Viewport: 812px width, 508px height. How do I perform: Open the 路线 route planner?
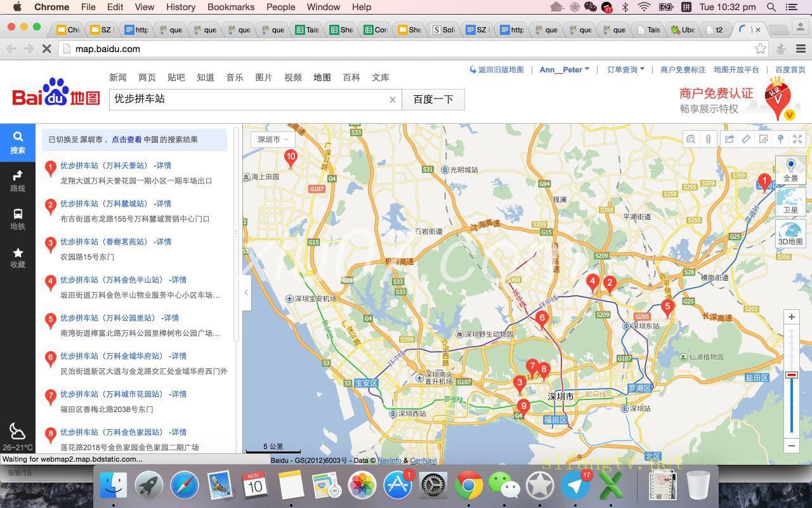[18, 181]
